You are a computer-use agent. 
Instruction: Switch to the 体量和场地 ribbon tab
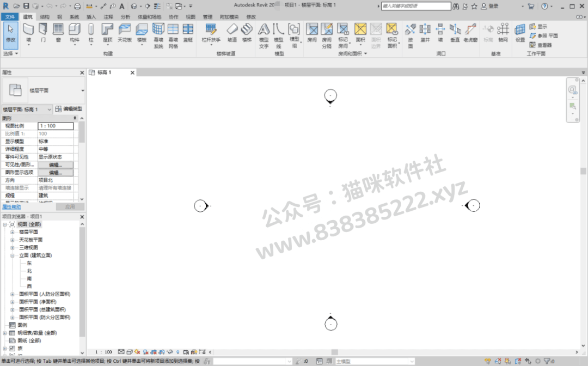click(149, 17)
